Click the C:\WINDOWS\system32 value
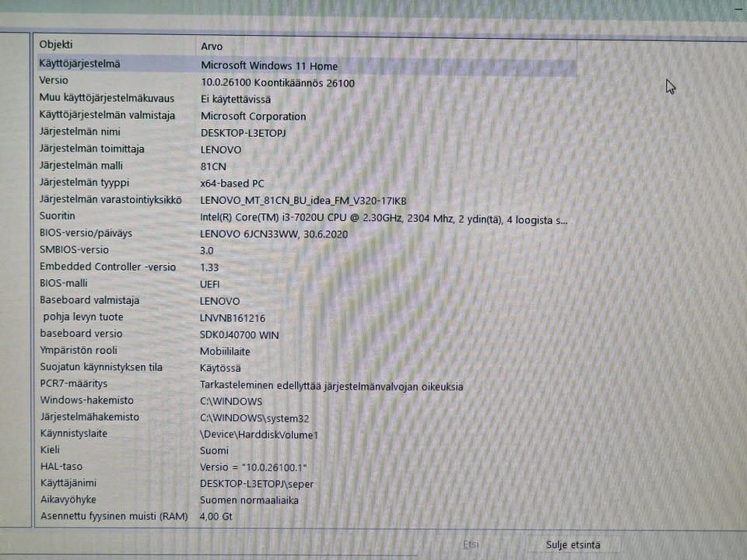The height and width of the screenshot is (560, 747). tap(254, 418)
